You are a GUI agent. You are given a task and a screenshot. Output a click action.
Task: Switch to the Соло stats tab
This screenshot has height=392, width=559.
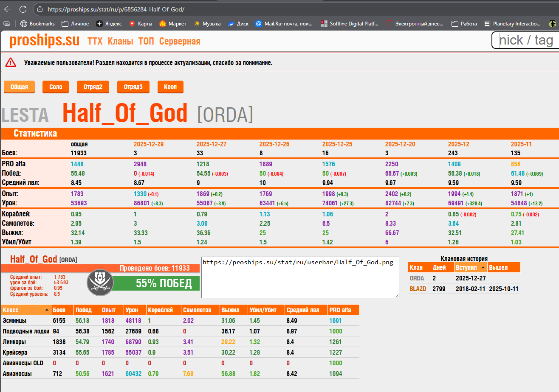click(56, 87)
